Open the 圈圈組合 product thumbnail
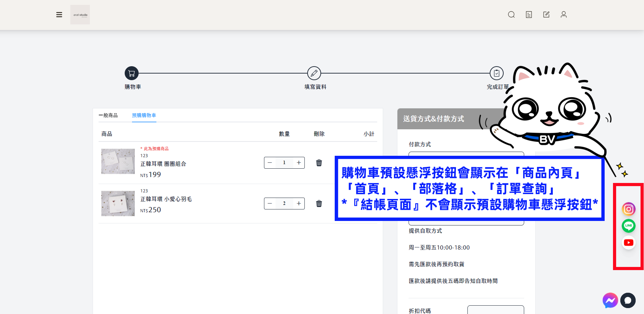Viewport: 644px width, 314px height. 118,161
